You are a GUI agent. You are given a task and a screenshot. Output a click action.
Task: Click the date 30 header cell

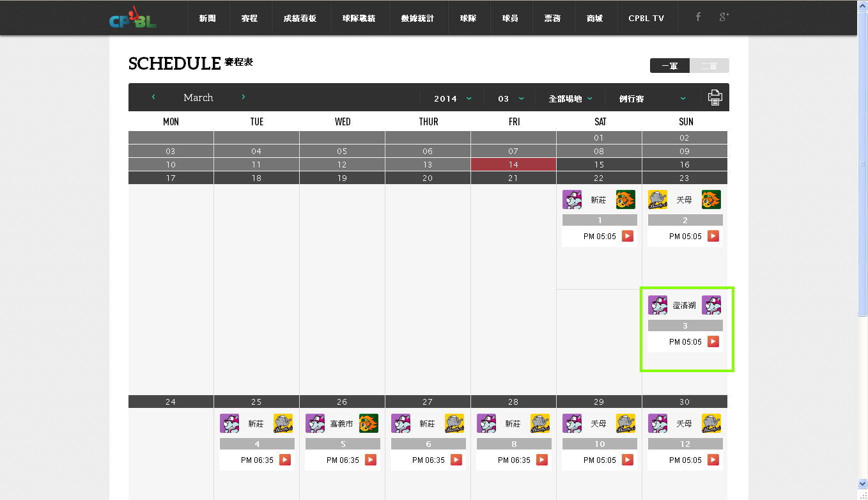685,402
